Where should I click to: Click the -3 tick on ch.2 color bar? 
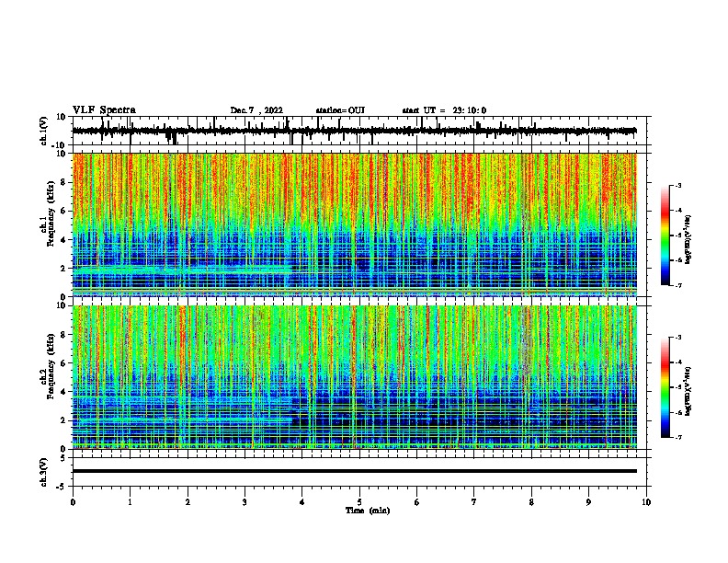(677, 338)
